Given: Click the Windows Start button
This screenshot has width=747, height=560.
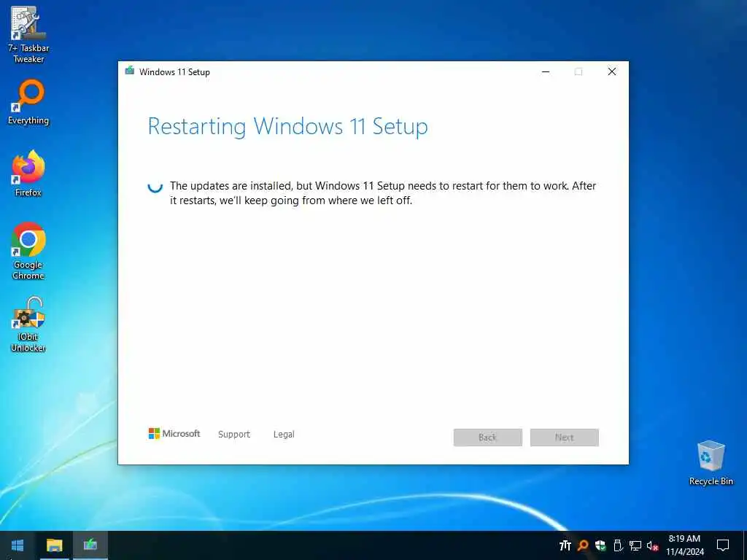Looking at the screenshot, I should (x=18, y=545).
